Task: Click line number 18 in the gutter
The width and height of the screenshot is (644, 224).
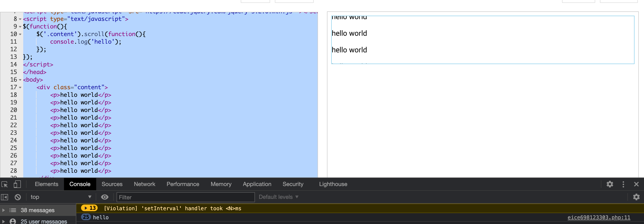Action: pos(14,95)
